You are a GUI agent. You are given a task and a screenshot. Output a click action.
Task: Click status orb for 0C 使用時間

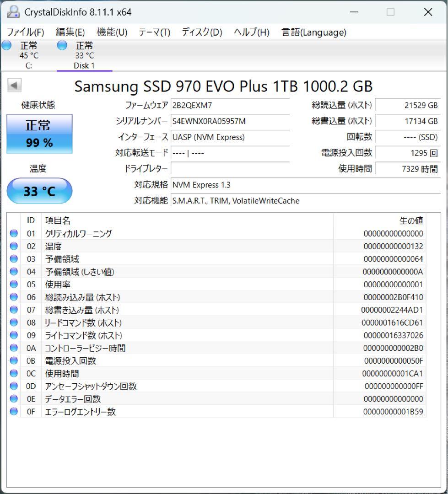click(14, 373)
